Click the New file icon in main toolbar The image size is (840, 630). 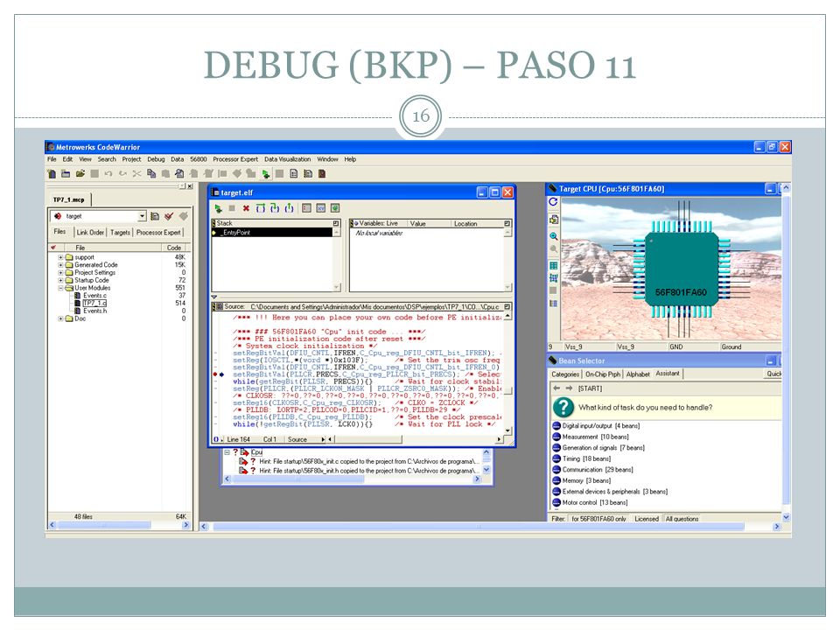[x=52, y=173]
